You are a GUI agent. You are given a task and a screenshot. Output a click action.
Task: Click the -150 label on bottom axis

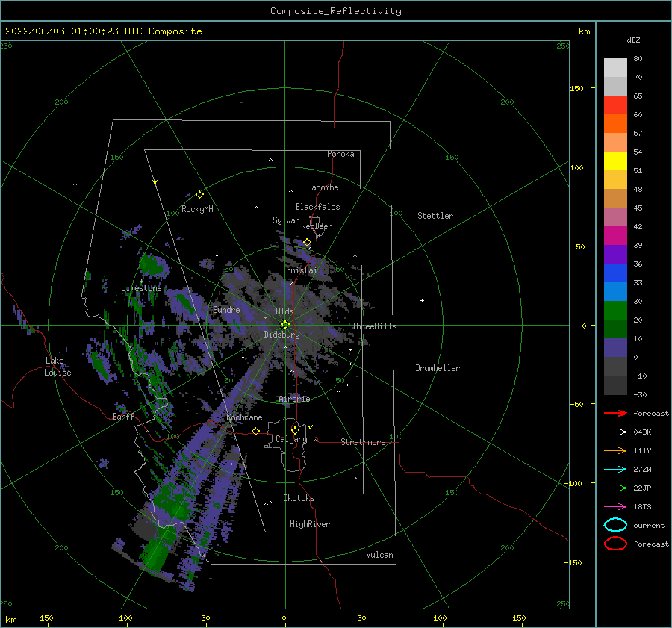click(x=44, y=618)
